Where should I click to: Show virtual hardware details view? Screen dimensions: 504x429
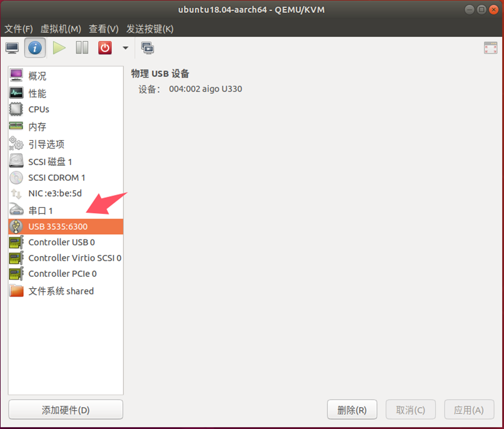tap(35, 48)
